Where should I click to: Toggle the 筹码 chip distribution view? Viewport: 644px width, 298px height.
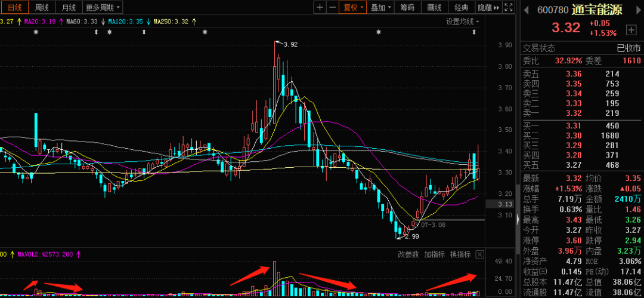(407, 8)
